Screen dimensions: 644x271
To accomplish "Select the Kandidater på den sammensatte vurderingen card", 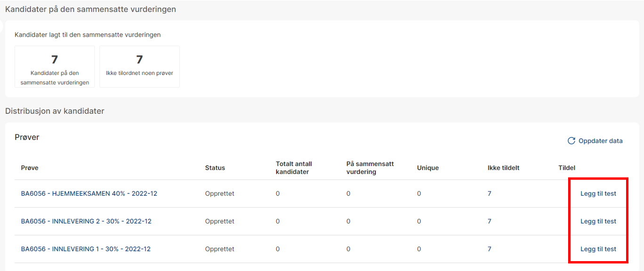I will click(x=55, y=67).
